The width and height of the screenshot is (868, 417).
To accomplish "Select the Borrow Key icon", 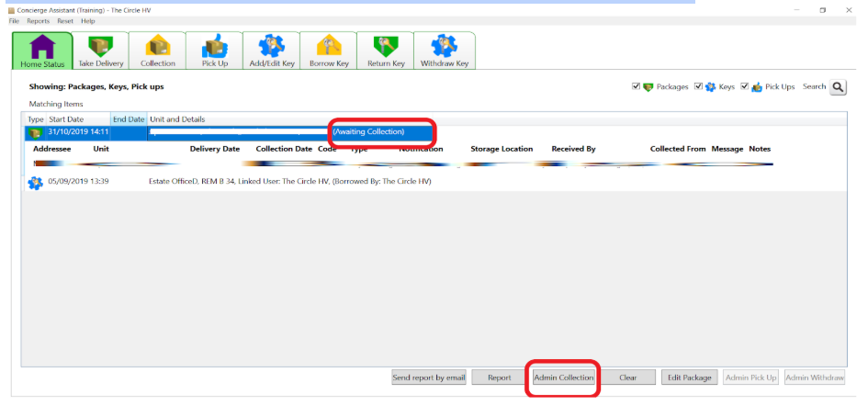I will 329,51.
